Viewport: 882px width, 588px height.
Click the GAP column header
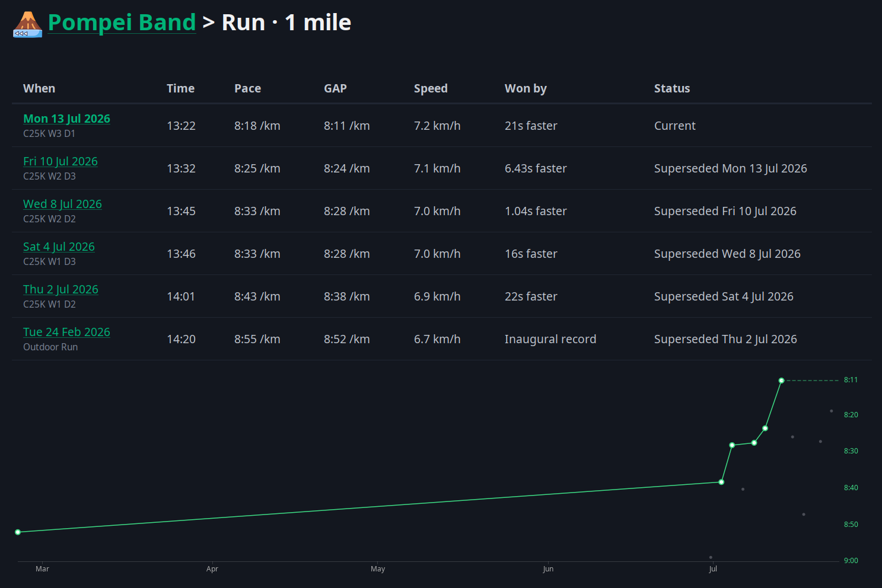pos(335,88)
